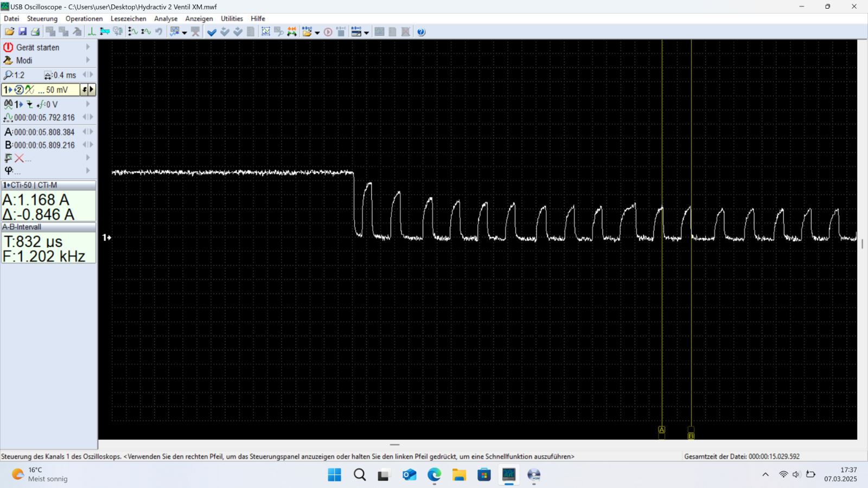Click the F:1.202 kHz frequency readout
868x488 pixels.
click(44, 256)
